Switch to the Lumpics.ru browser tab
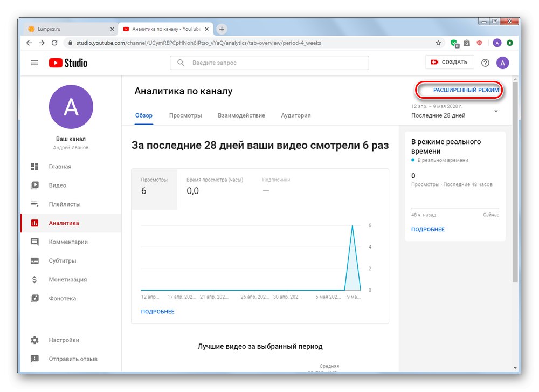 pyautogui.click(x=71, y=29)
